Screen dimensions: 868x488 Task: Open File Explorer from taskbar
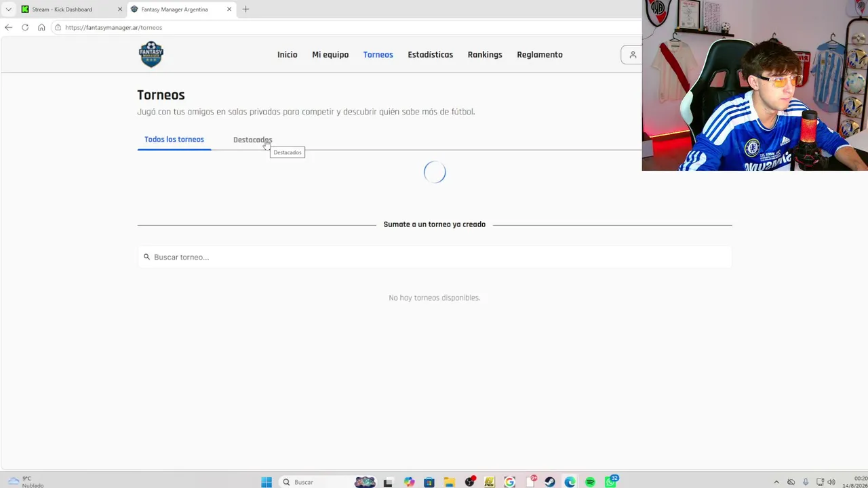coord(449,482)
